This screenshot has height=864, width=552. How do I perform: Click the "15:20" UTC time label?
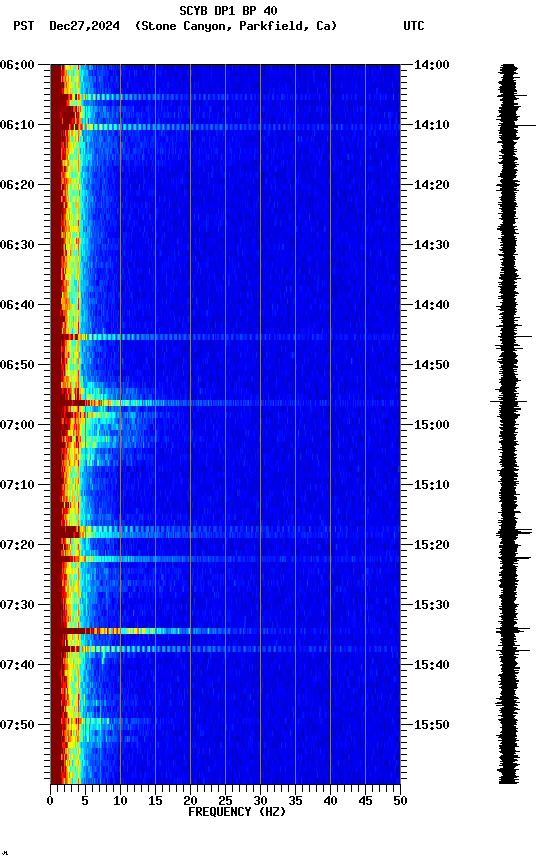(x=432, y=545)
